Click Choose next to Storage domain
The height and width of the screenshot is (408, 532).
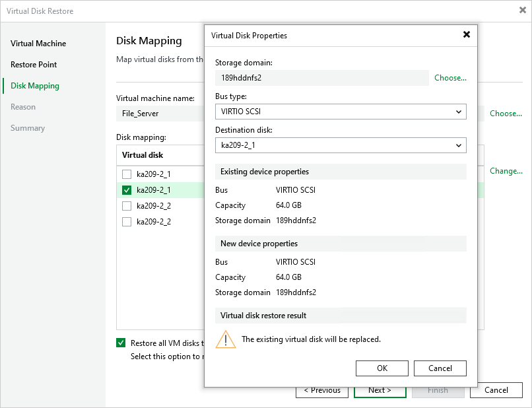[449, 77]
